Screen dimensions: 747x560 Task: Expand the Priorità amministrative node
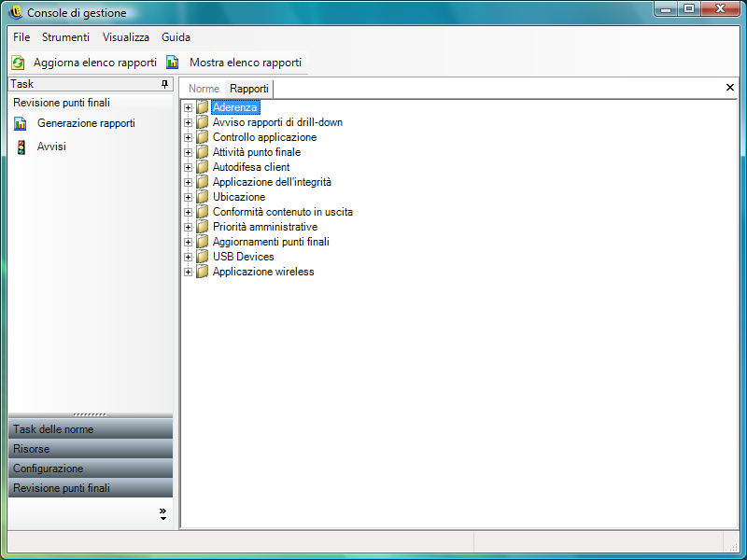point(189,227)
